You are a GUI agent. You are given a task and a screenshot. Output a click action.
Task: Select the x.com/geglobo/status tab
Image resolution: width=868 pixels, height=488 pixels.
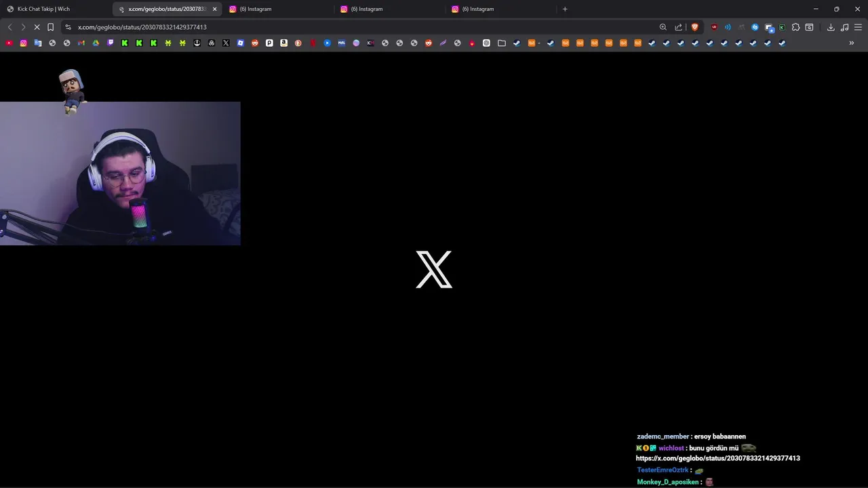(166, 9)
